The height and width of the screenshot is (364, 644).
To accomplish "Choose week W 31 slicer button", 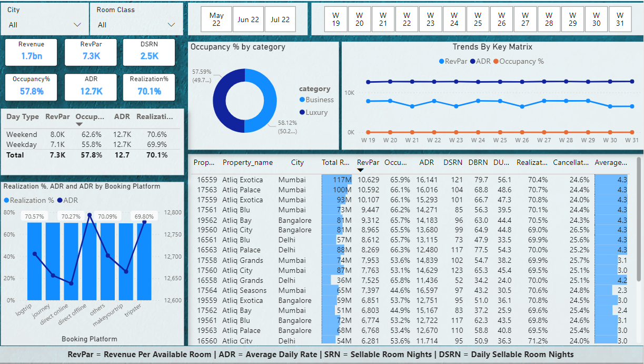I will (620, 19).
